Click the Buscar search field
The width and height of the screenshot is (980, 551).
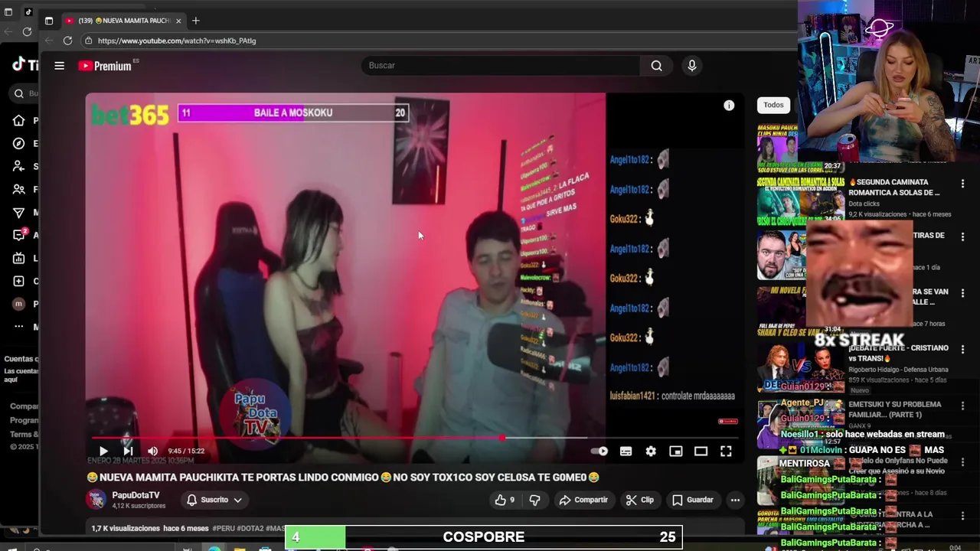click(501, 65)
